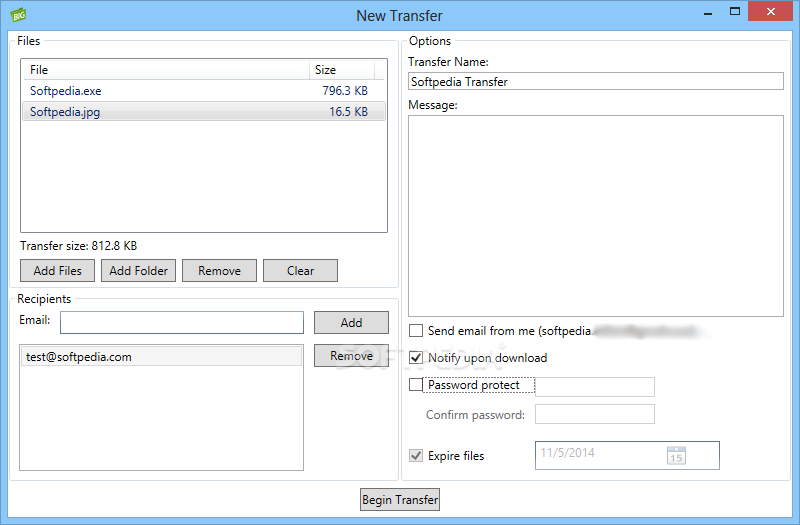
Task: Uncheck Notify upon download
Action: click(416, 358)
